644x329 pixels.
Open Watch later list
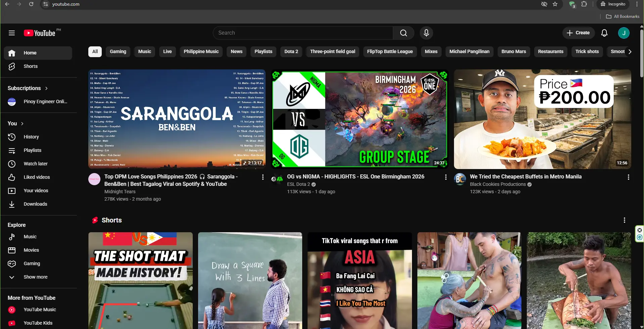tap(38, 164)
